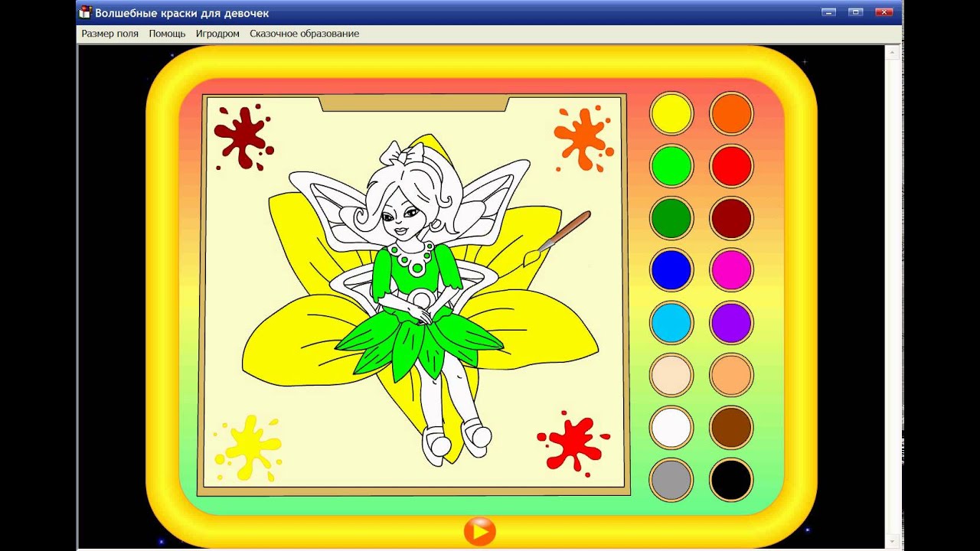Click the yellow paint splat
The height and width of the screenshot is (551, 980).
point(249,448)
